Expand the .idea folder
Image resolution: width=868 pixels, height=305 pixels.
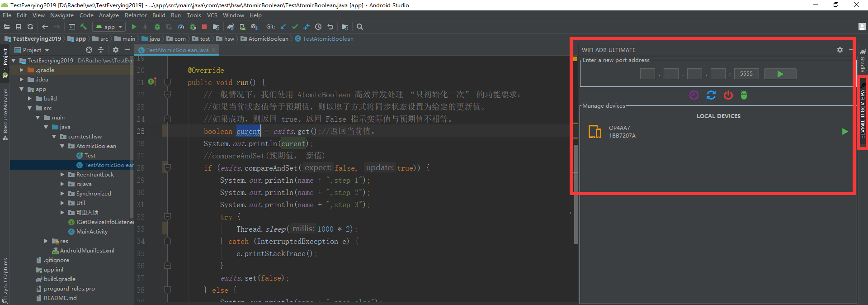pos(21,80)
